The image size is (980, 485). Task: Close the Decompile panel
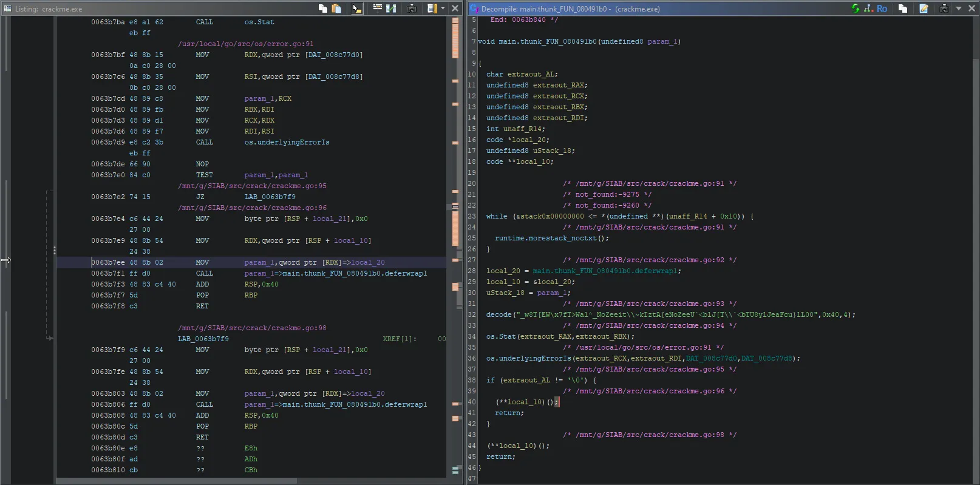coord(971,8)
